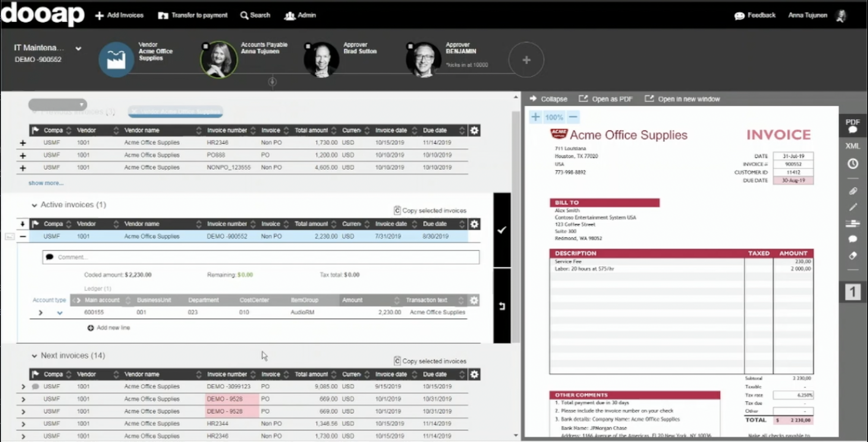The height and width of the screenshot is (442, 868).
Task: Click Open as PDF
Action: [605, 99]
